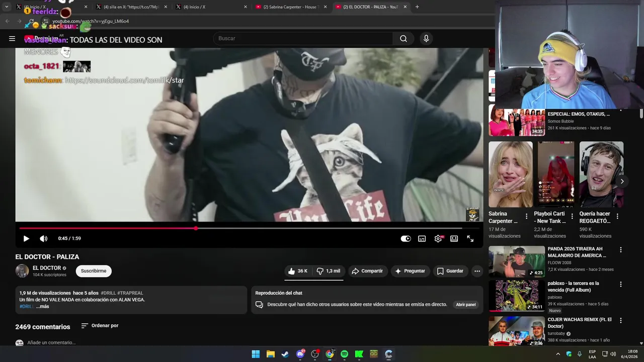Show hidden system tray icons chevron
Screen dimensions: 644x362
coord(558,354)
